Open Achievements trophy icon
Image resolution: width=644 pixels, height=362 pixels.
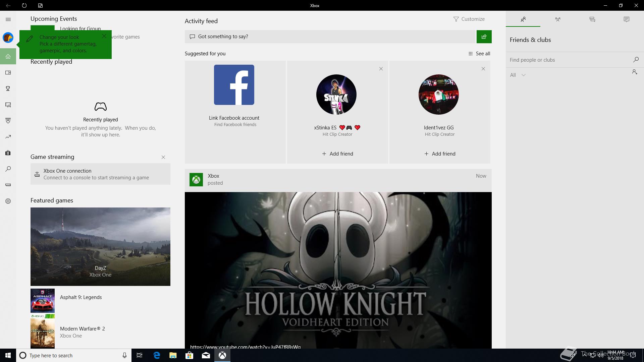(x=8, y=88)
